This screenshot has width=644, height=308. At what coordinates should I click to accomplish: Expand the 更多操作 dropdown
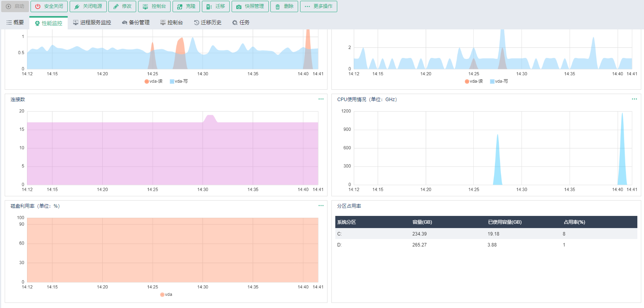point(318,7)
